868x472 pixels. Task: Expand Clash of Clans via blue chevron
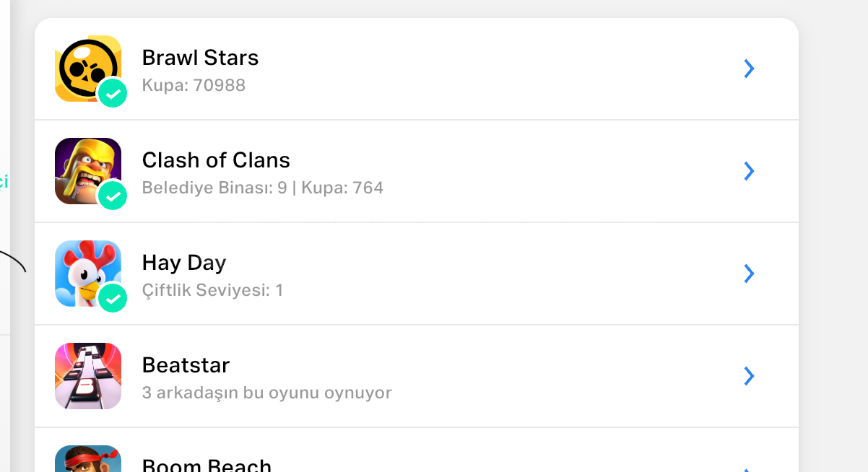(x=749, y=171)
